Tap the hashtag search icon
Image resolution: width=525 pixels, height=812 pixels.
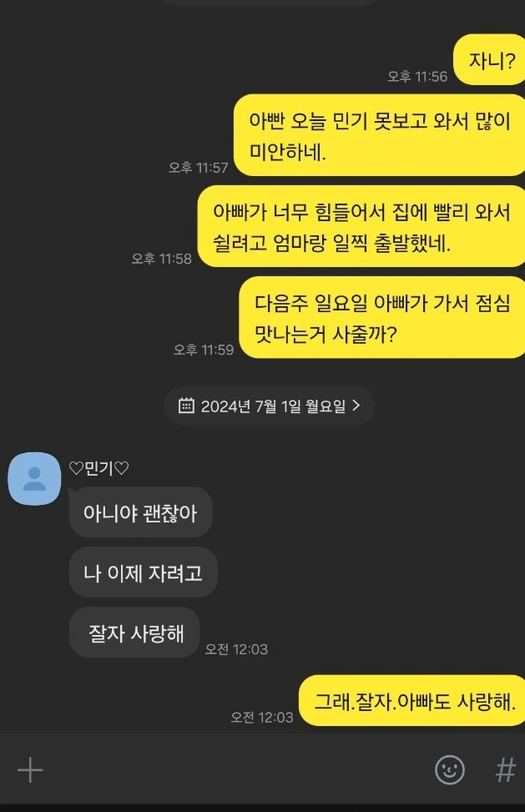[x=505, y=770]
